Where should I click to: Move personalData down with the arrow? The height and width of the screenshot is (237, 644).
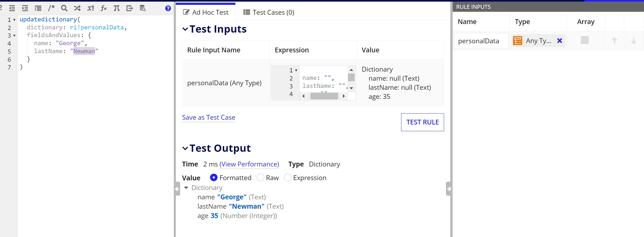click(634, 41)
